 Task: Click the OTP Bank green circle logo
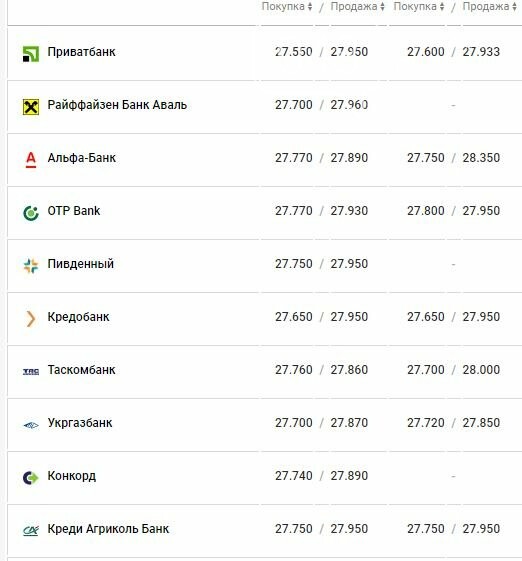pyautogui.click(x=31, y=213)
